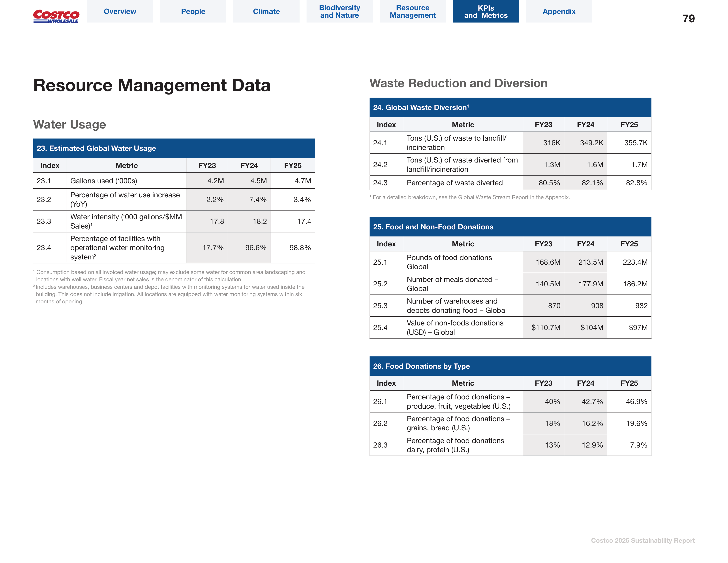
Task: Open the Appendix tab
Action: (559, 11)
